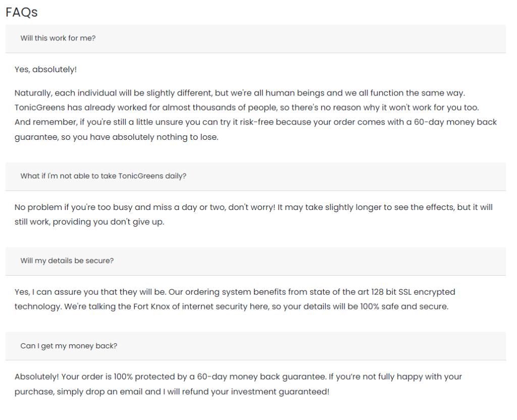Click the text 'still work, providing you don't give up'

[x=89, y=222]
